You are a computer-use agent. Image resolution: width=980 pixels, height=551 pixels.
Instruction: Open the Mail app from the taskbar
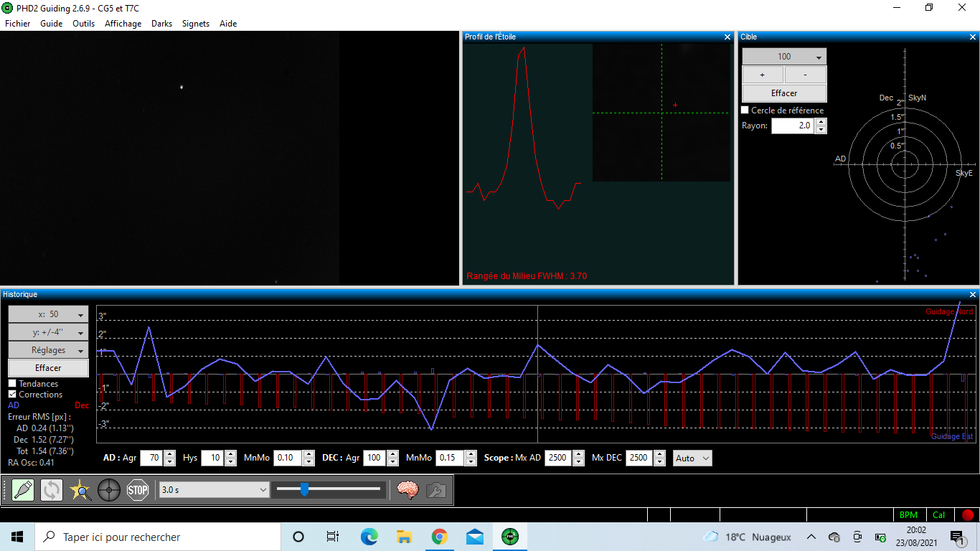[474, 537]
